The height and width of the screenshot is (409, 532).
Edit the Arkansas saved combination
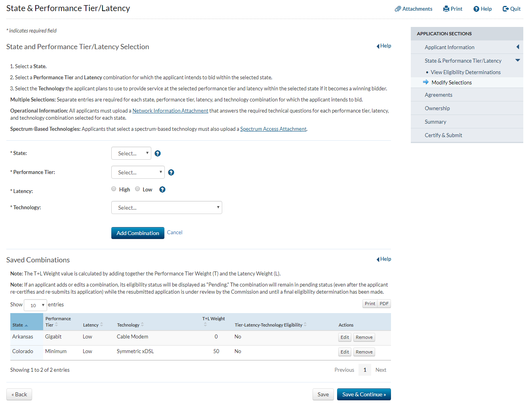click(x=345, y=337)
